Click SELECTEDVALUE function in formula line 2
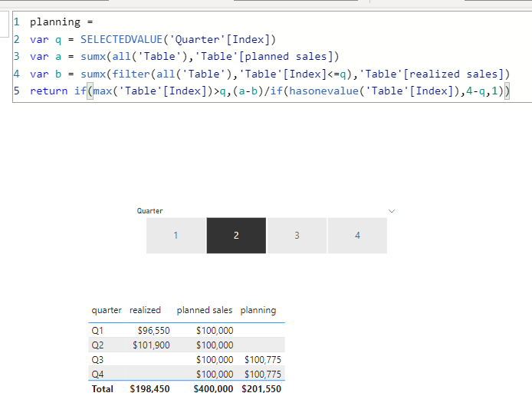The width and height of the screenshot is (532, 406). (x=121, y=39)
